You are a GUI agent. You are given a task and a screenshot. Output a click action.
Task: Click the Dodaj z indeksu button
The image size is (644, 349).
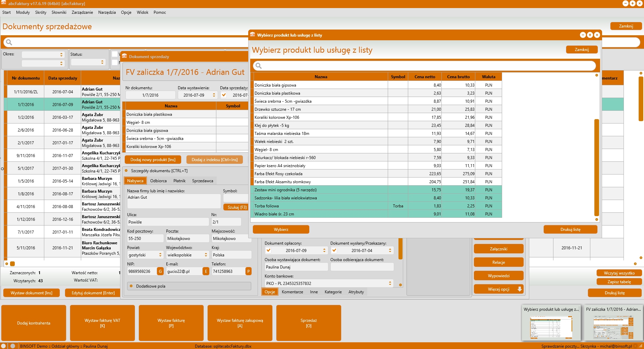click(214, 160)
